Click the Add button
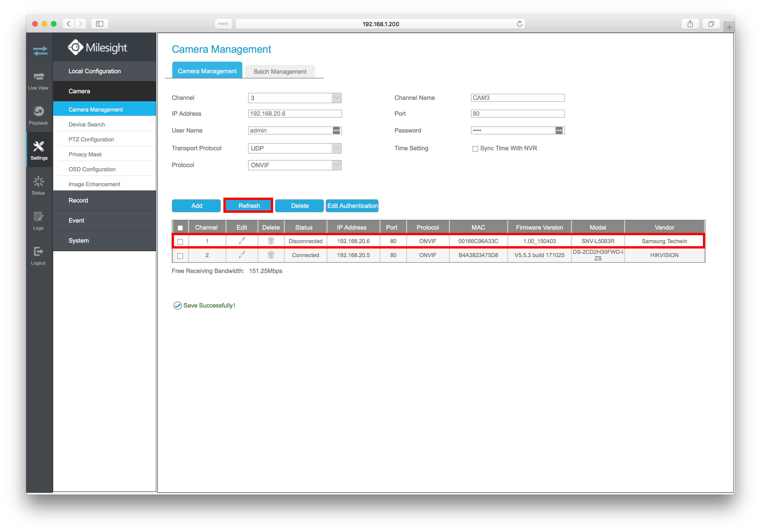This screenshot has width=761, height=532. coord(197,205)
